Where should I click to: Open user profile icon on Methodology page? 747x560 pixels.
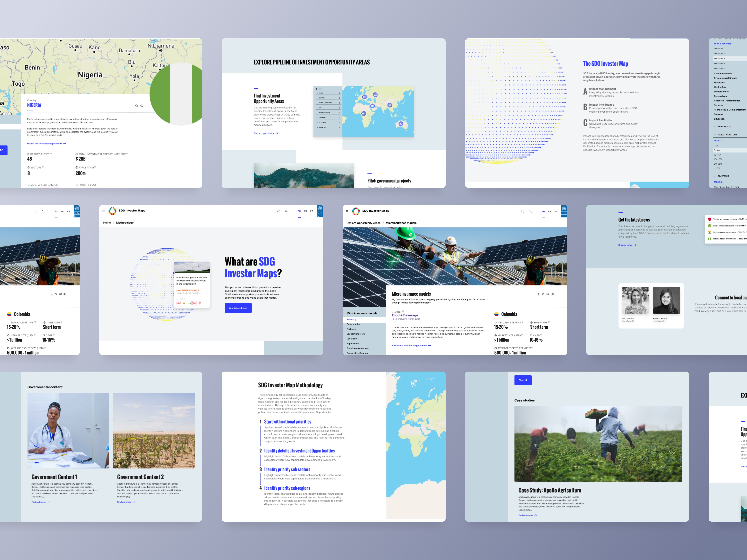pos(286,211)
